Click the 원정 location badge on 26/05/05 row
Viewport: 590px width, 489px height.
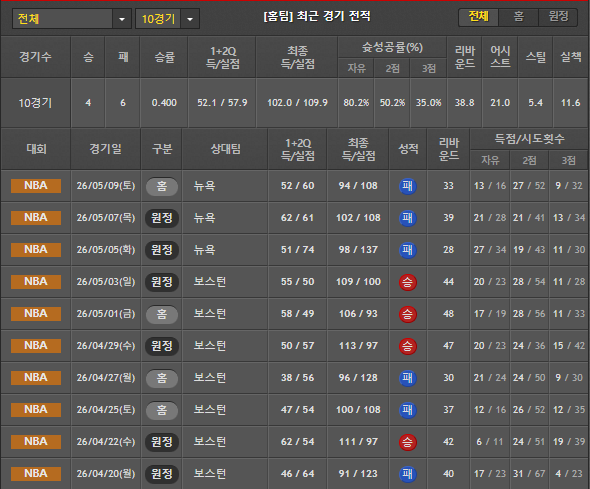tap(162, 250)
